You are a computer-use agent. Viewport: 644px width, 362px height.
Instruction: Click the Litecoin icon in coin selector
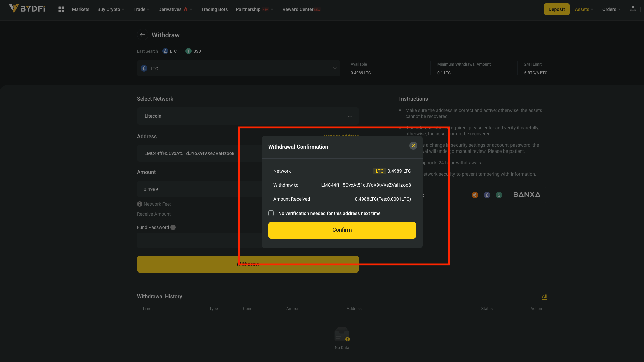(144, 68)
